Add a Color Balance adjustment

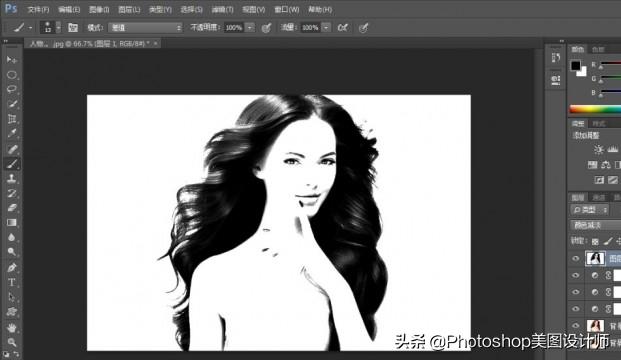click(x=606, y=165)
